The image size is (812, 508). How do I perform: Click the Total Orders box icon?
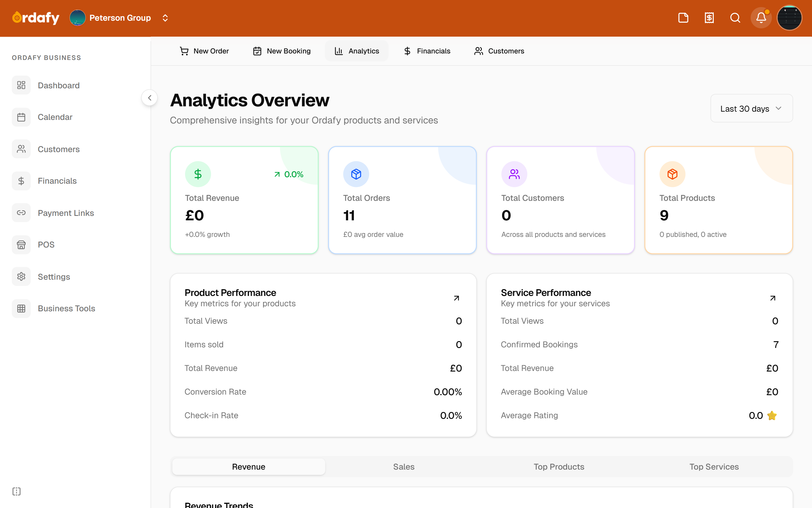coord(356,174)
